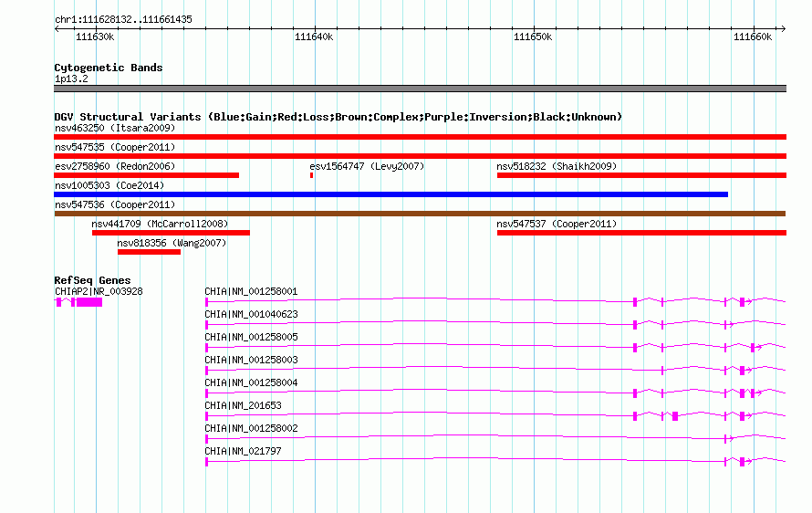The width and height of the screenshot is (812, 513).
Task: Click the 111630k ruler label
Action: (95, 37)
